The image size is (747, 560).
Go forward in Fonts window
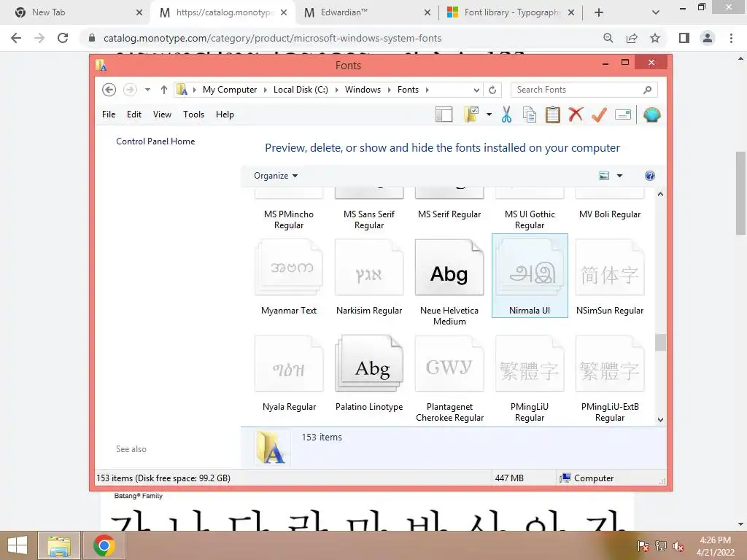tap(130, 90)
